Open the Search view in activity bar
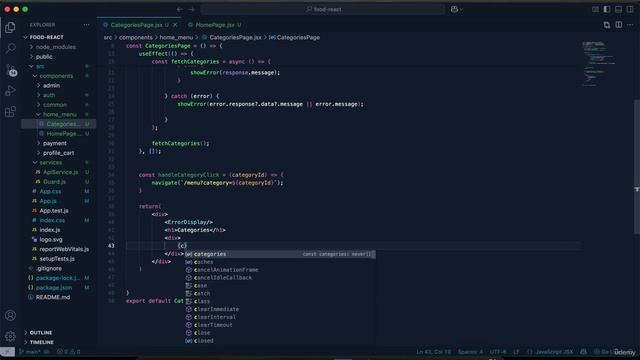640x360 pixels. [10, 48]
